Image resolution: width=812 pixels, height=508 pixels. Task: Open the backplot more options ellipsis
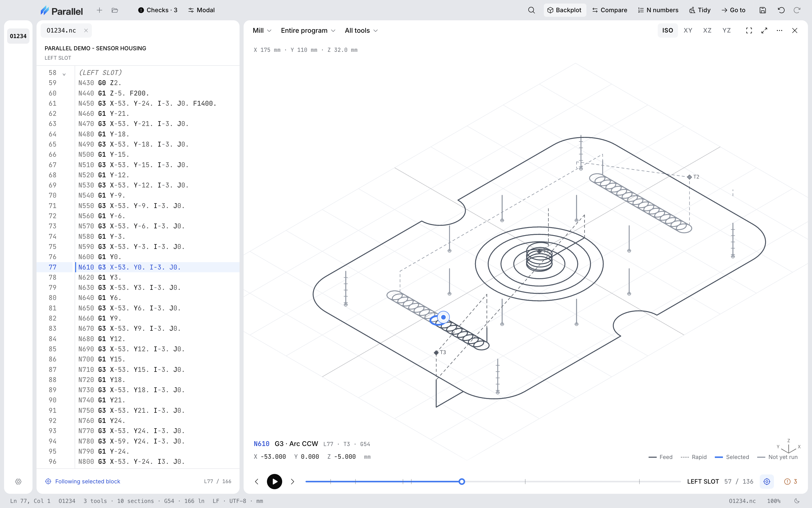click(x=780, y=30)
